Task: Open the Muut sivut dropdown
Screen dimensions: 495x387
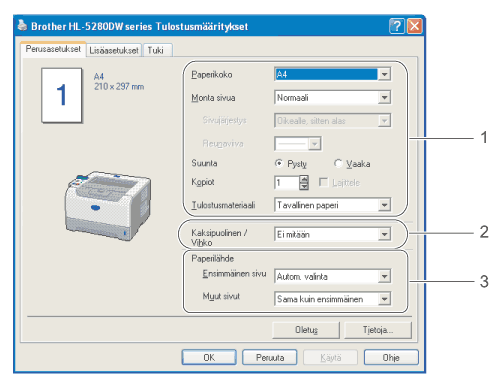Action: pyautogui.click(x=384, y=299)
